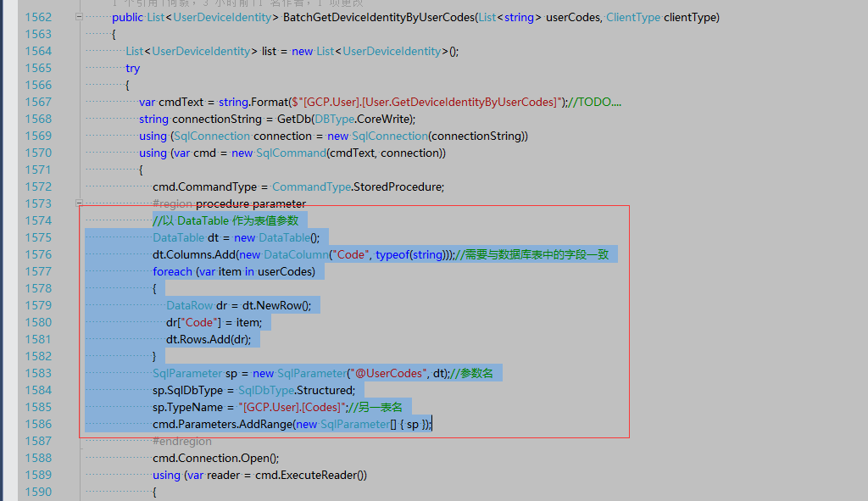Click line number 1567 in the gutter
This screenshot has height=501, width=868.
(x=38, y=102)
